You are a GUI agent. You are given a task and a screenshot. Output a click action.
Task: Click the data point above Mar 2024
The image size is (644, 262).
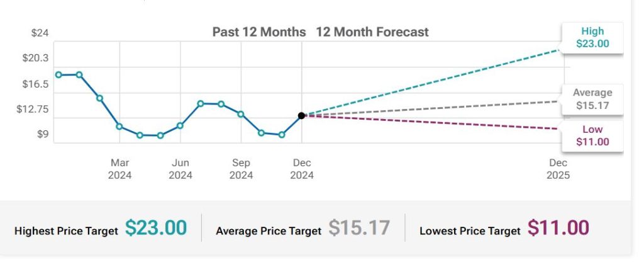pos(119,127)
